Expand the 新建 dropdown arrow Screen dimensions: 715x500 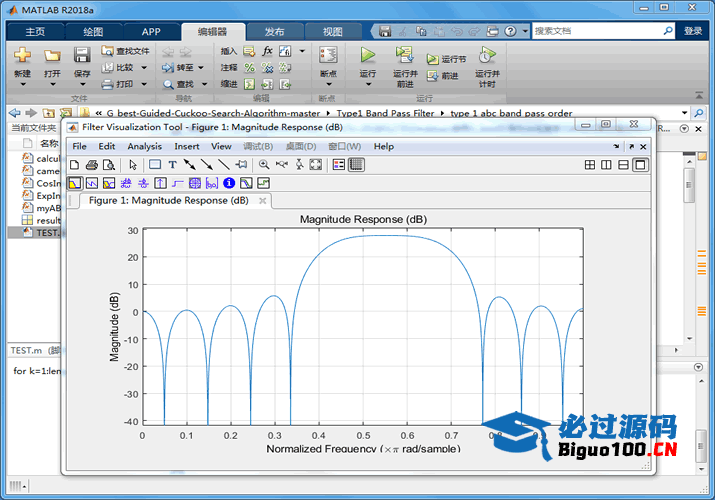[22, 84]
